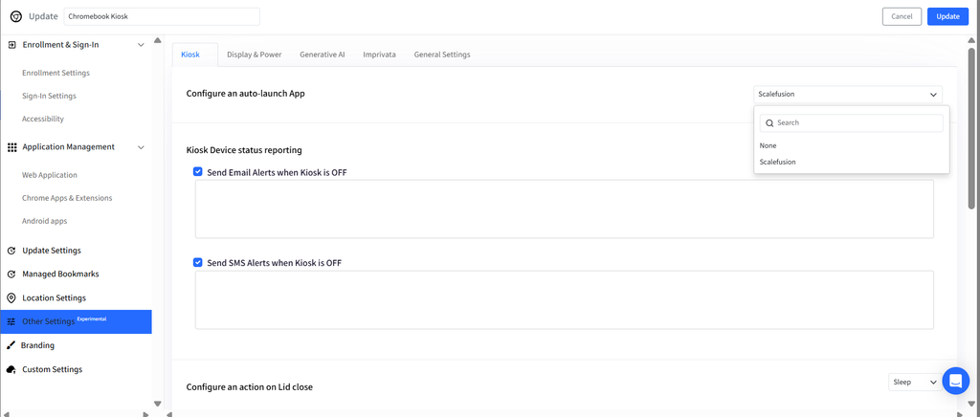Collapse the Enrollment & Sign-In section
The height and width of the screenshot is (417, 980).
tap(141, 45)
